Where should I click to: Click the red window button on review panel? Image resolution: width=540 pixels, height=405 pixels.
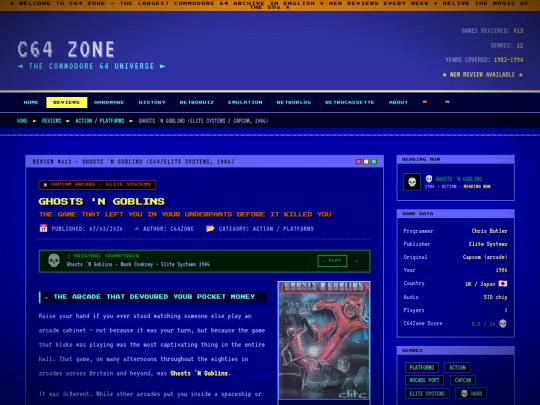click(359, 162)
